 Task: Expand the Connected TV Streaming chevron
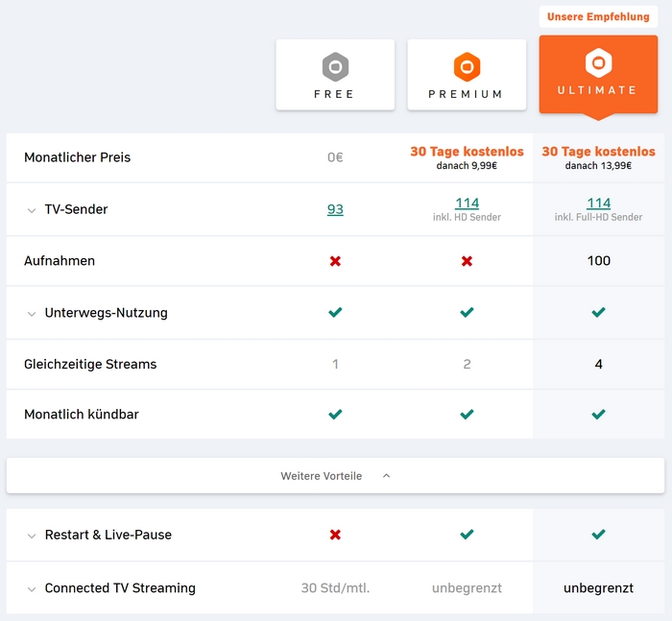pyautogui.click(x=32, y=589)
